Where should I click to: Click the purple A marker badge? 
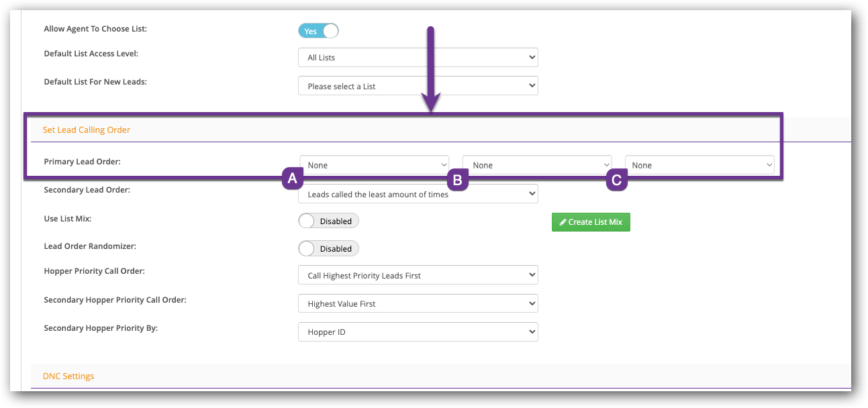pyautogui.click(x=291, y=178)
